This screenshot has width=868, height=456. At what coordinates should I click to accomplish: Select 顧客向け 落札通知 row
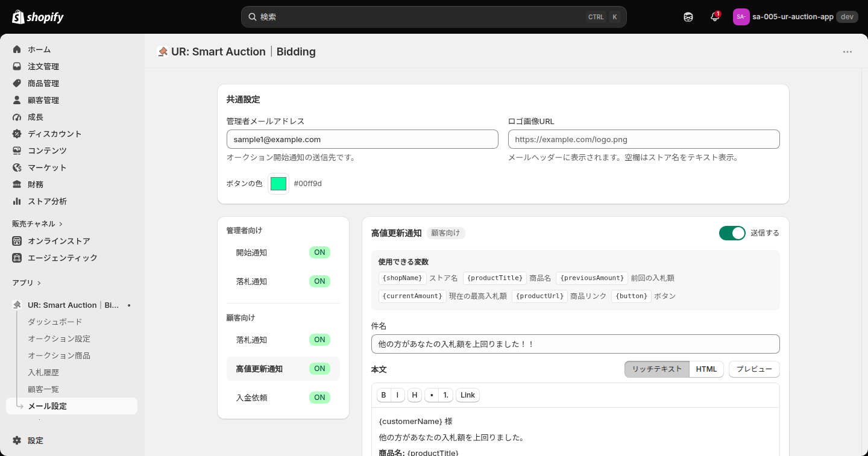(283, 340)
